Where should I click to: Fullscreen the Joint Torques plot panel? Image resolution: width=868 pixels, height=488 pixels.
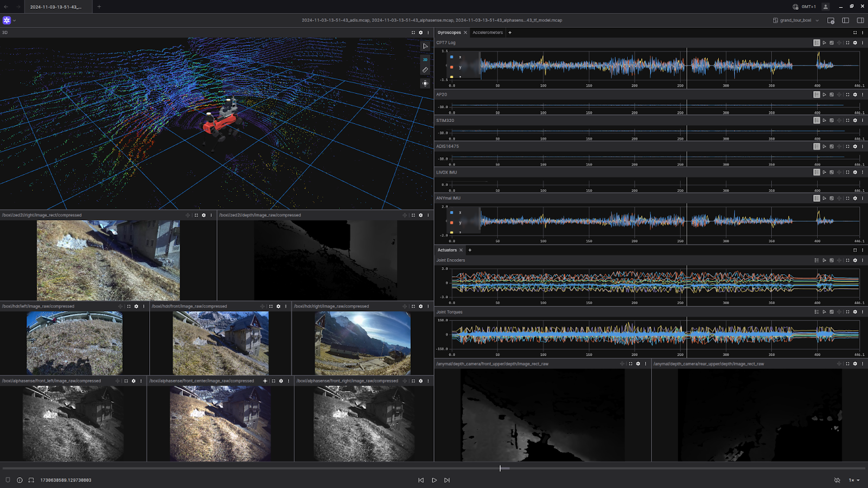(847, 312)
